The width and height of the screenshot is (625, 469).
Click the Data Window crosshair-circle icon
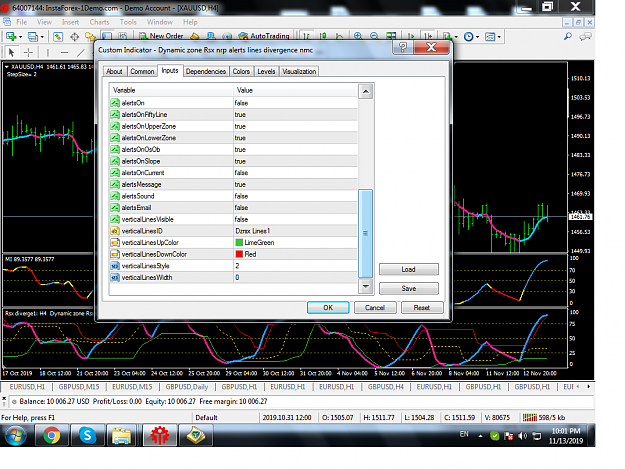pos(75,37)
